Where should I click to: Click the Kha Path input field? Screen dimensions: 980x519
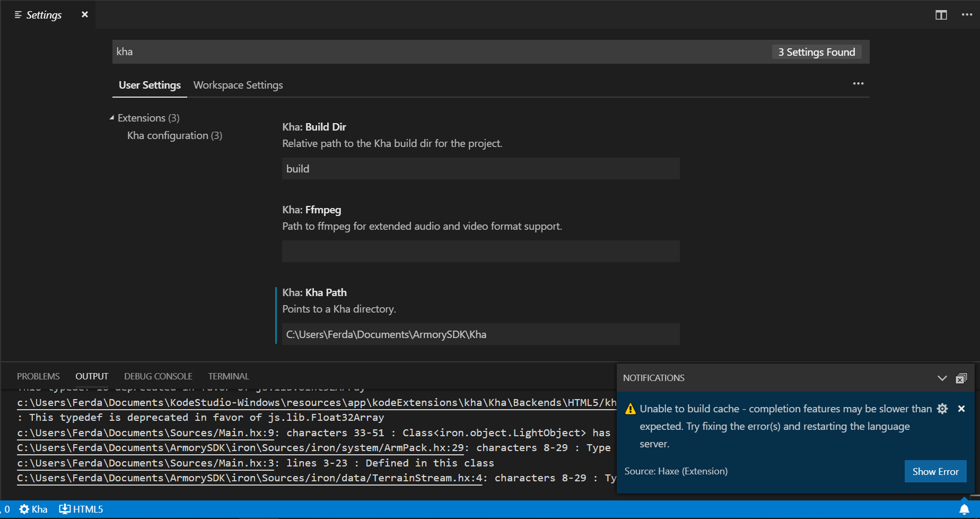click(481, 334)
